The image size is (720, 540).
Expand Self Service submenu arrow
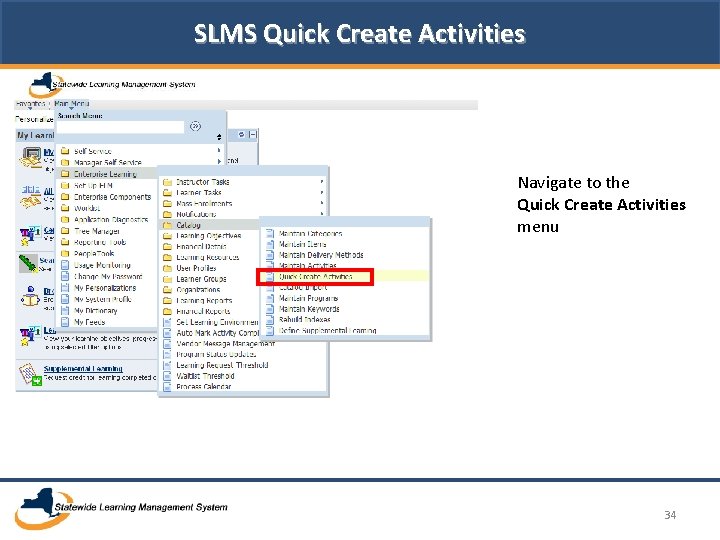219,150
